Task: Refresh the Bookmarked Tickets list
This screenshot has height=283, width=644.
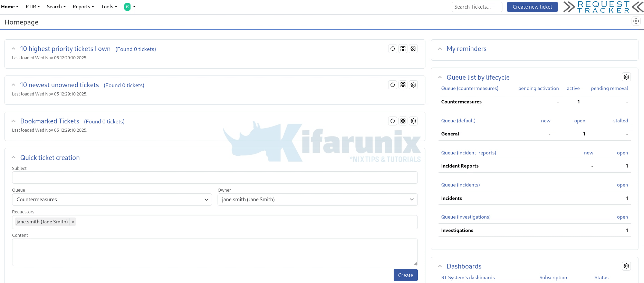Action: click(393, 121)
